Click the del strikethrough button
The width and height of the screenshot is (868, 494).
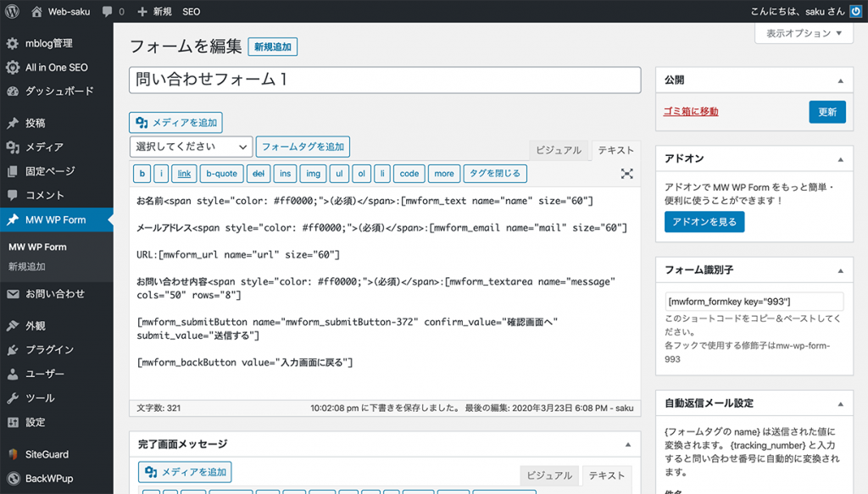tap(260, 174)
